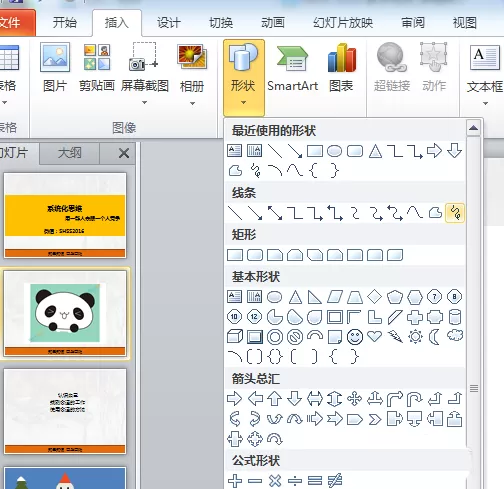The image size is (504, 489).
Task: Switch to the Outline (大纲) pane tab
Action: click(69, 153)
